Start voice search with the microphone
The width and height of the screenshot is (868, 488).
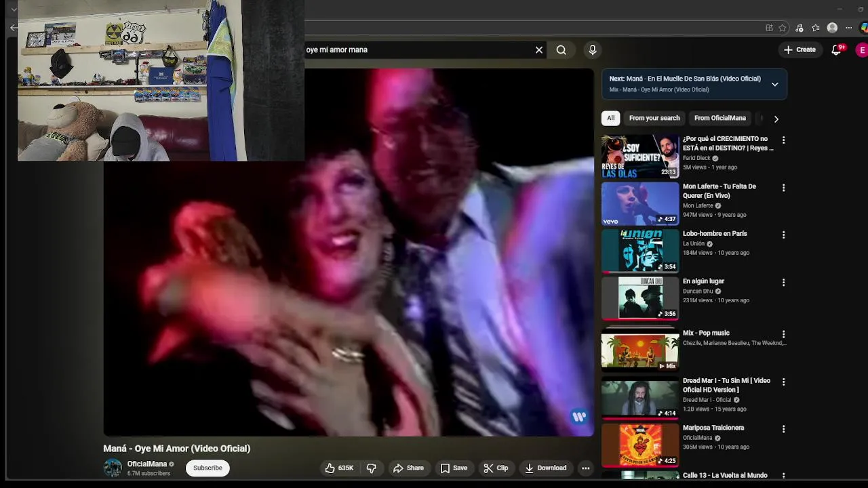point(593,49)
